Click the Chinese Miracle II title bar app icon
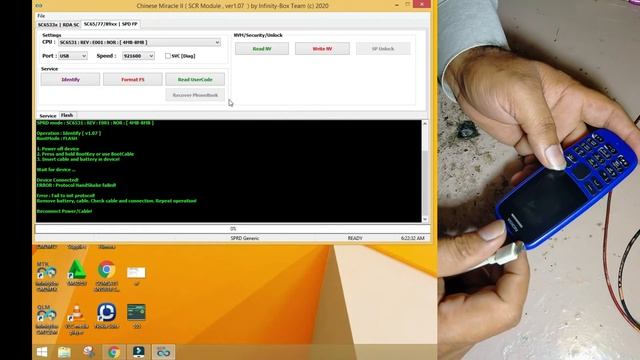The image size is (640, 360). tap(39, 6)
